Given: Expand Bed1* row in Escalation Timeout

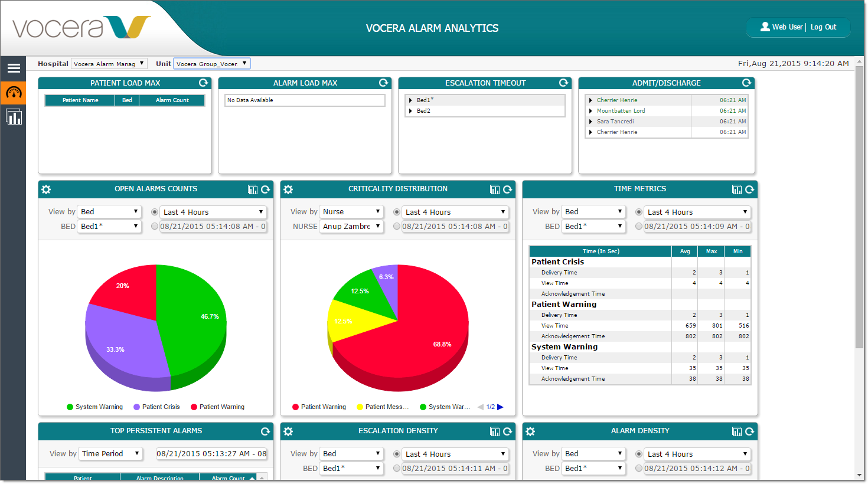Looking at the screenshot, I should pos(410,100).
